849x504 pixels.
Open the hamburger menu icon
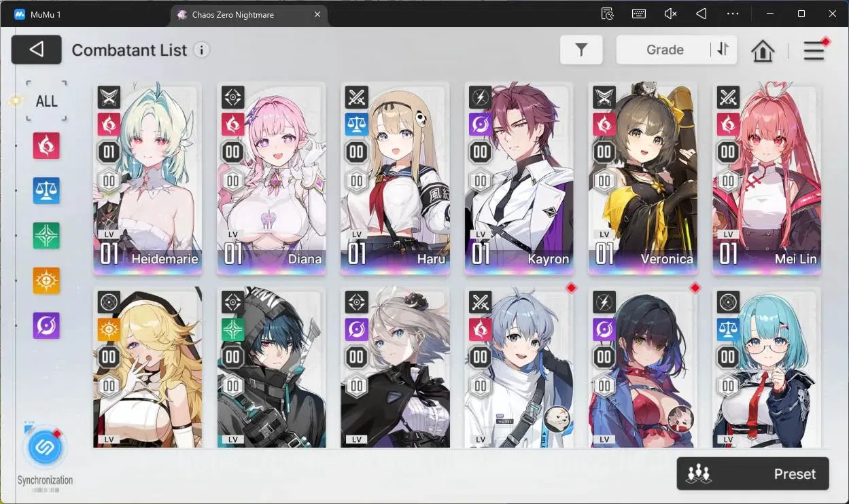click(814, 51)
